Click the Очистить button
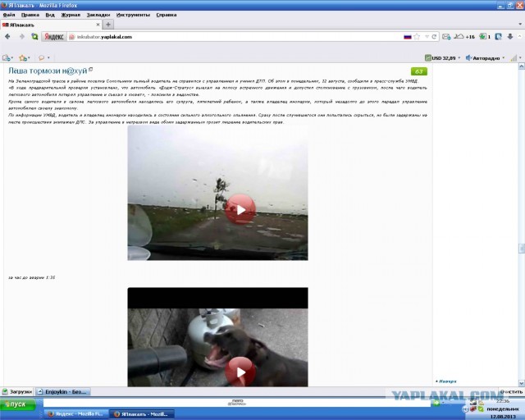 coord(511,391)
